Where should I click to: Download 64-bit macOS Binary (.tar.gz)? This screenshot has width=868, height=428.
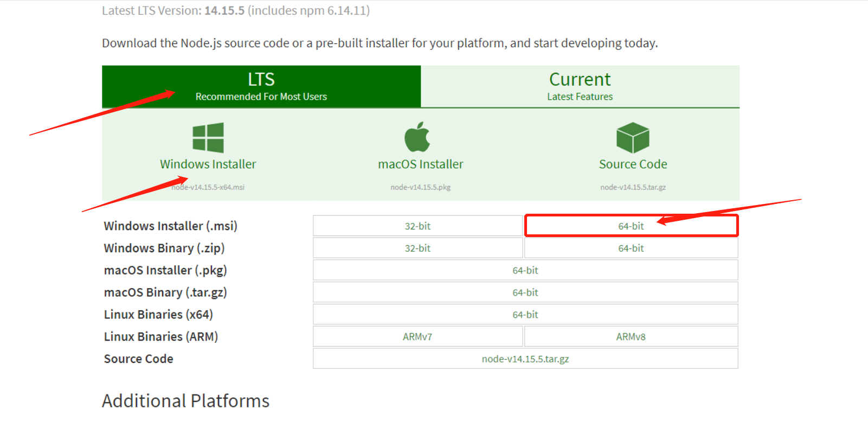pos(525,292)
